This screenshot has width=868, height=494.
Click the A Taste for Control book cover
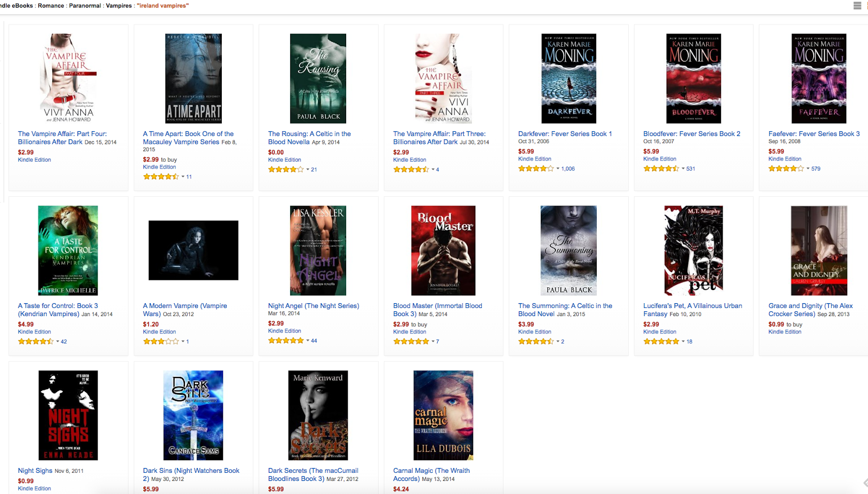coord(68,251)
